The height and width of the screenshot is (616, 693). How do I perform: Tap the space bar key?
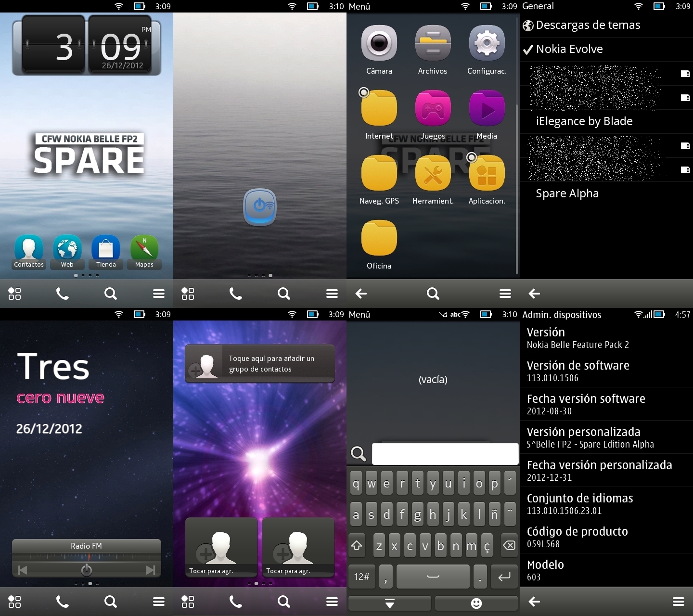(x=433, y=577)
